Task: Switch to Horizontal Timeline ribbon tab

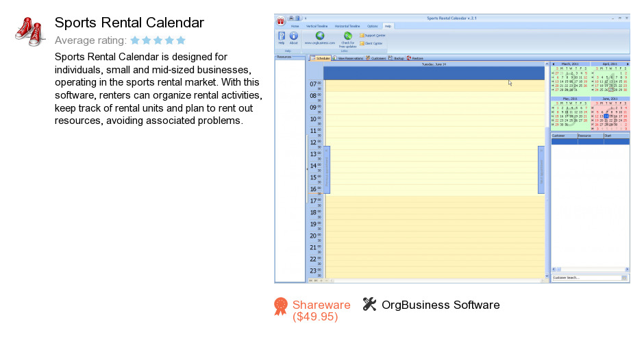Action: pos(347,26)
